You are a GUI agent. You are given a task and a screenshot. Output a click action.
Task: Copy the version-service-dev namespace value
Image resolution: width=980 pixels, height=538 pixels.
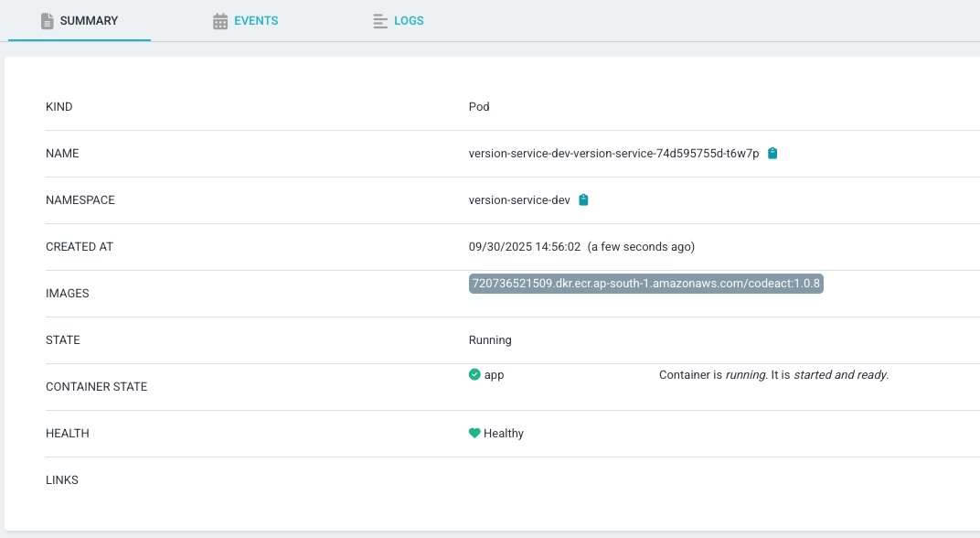(584, 200)
